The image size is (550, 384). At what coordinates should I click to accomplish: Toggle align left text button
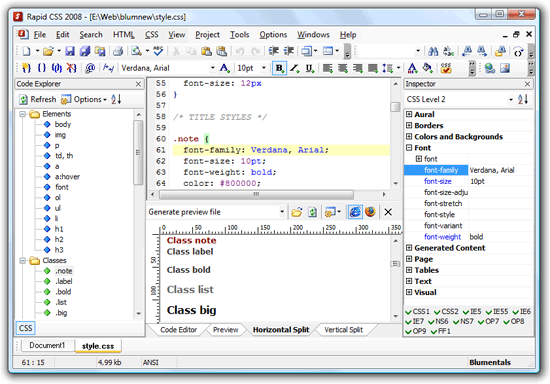point(328,68)
